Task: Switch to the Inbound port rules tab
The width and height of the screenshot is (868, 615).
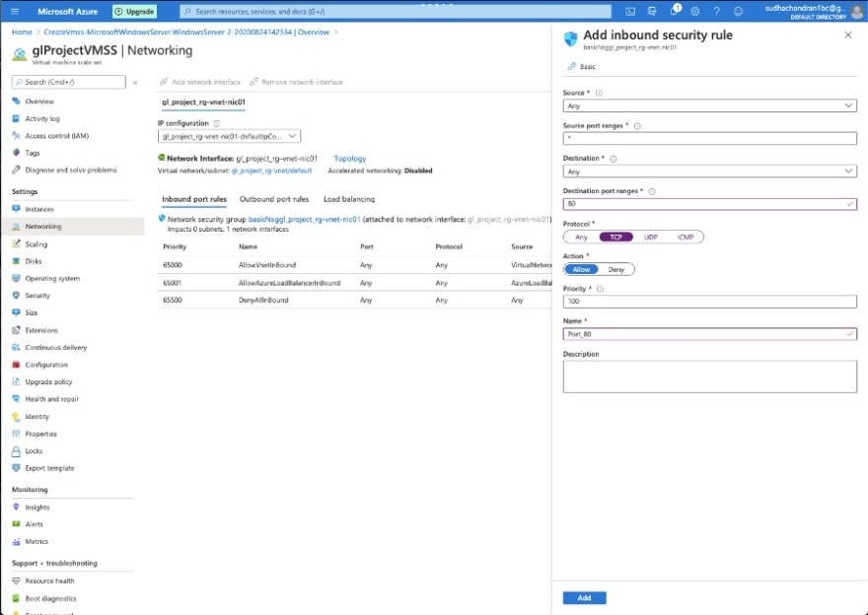Action: pyautogui.click(x=194, y=199)
